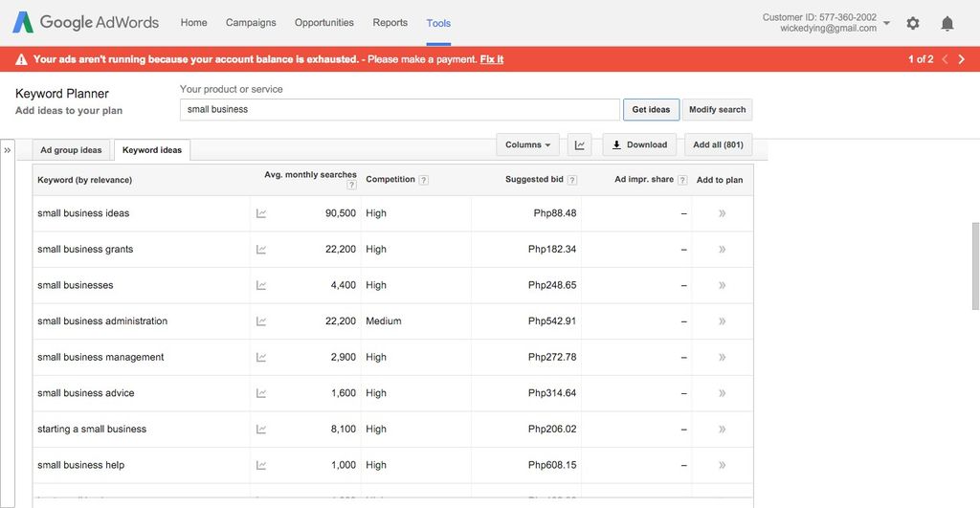Show trend chart for small businesses
The image size is (980, 508).
tap(261, 285)
